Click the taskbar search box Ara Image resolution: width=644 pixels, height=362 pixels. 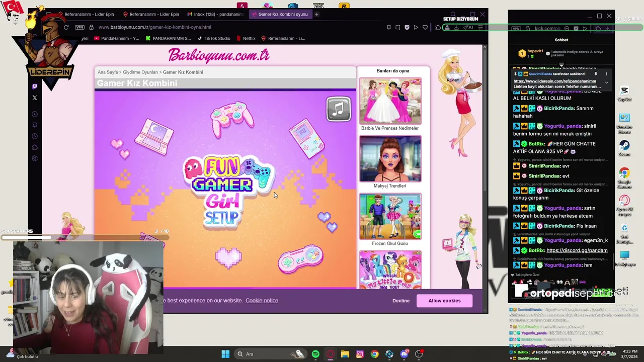click(x=271, y=354)
